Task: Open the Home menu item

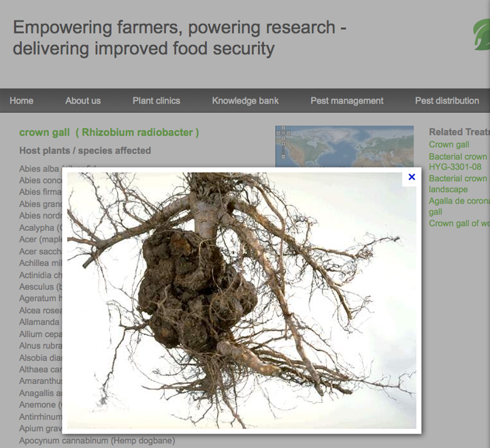Action: coord(21,101)
